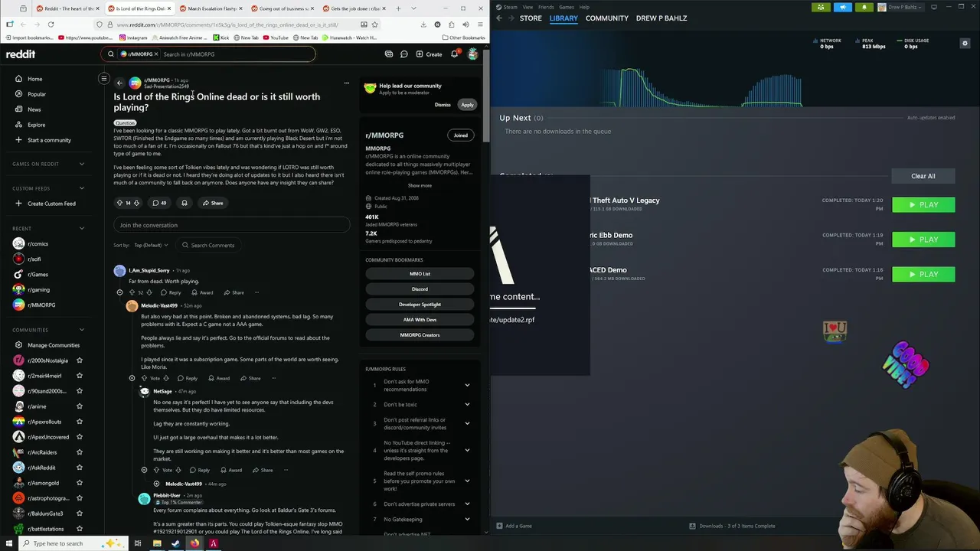
Task: Go back in Steam navigation
Action: click(x=499, y=18)
